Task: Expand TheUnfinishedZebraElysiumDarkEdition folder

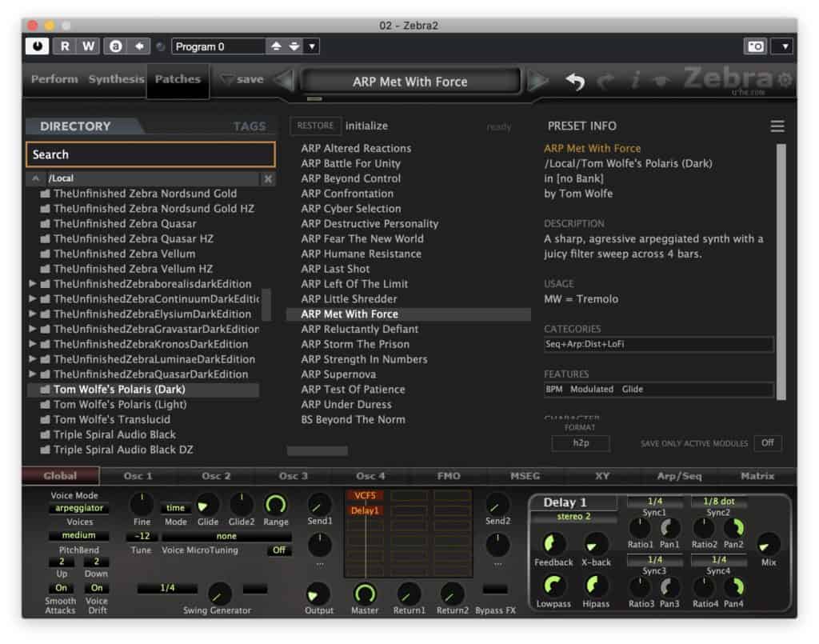Action: (32, 314)
